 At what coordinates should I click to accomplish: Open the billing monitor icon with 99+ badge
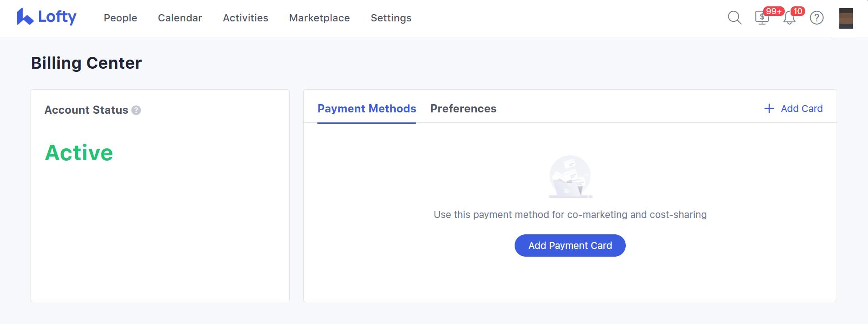(x=762, y=18)
